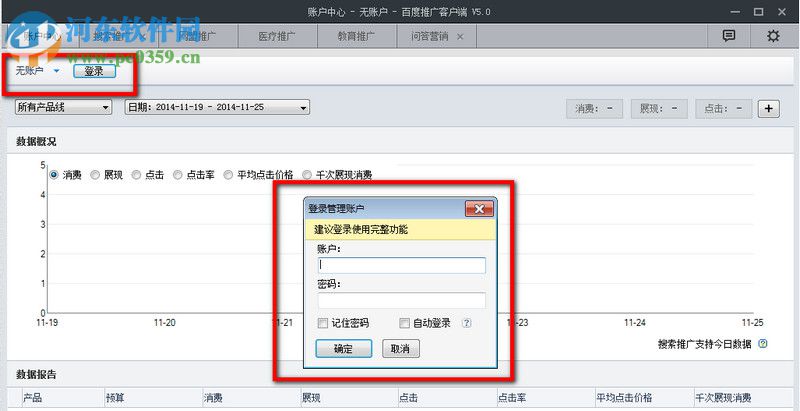This screenshot has width=800, height=411.
Task: Click 确定 in login dialog
Action: (343, 349)
